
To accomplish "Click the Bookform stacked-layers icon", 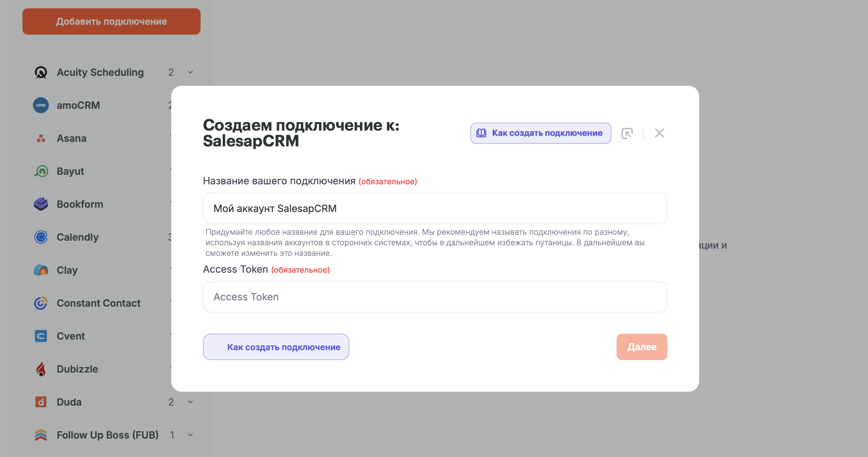I will [41, 204].
